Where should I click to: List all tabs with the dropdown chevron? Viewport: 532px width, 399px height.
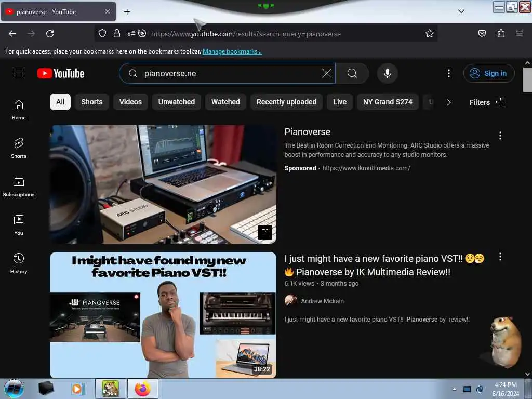tap(461, 11)
